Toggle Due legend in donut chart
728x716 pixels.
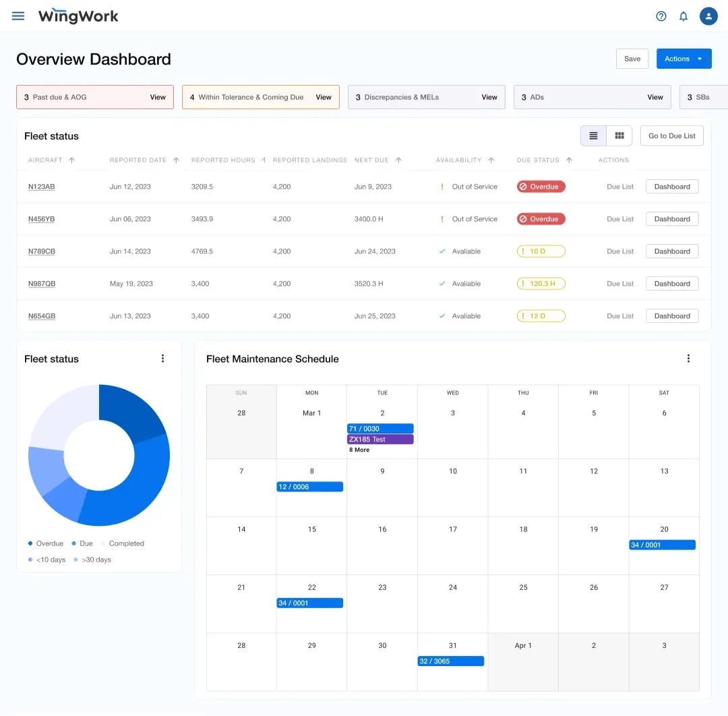pos(82,543)
